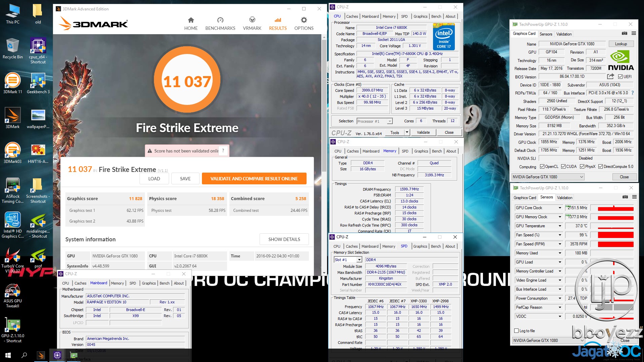
Task: Open the GPU-Z hamburger menu, Graphics Card window
Action: click(x=634, y=34)
